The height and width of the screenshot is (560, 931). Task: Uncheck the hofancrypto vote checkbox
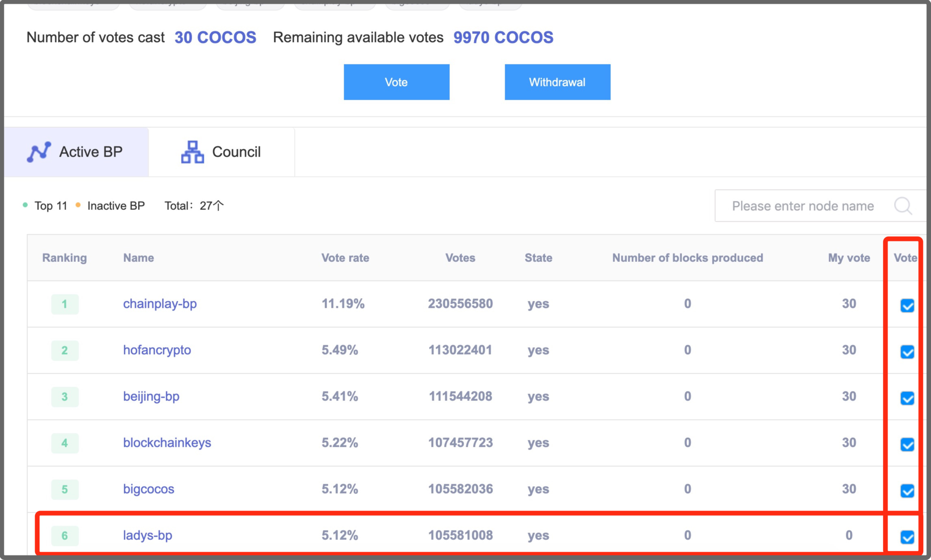point(907,352)
